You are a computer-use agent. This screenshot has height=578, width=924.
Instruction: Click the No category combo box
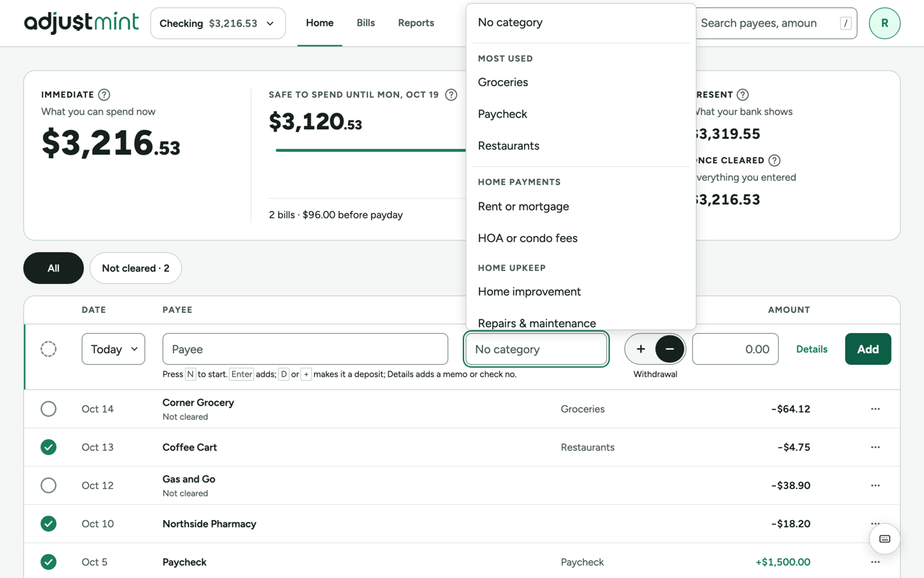[536, 349]
